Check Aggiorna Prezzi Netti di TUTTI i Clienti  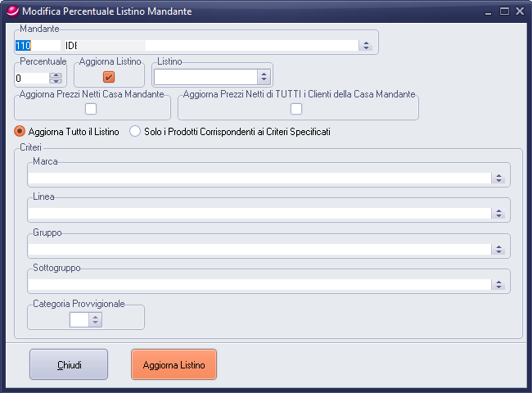296,109
